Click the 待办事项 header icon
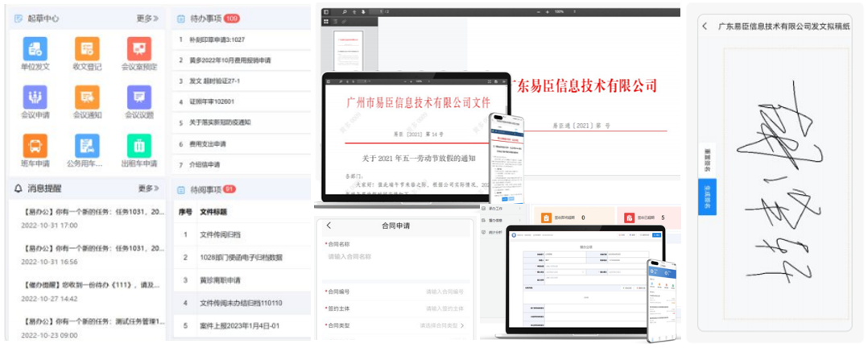868x348 pixels. coord(180,19)
